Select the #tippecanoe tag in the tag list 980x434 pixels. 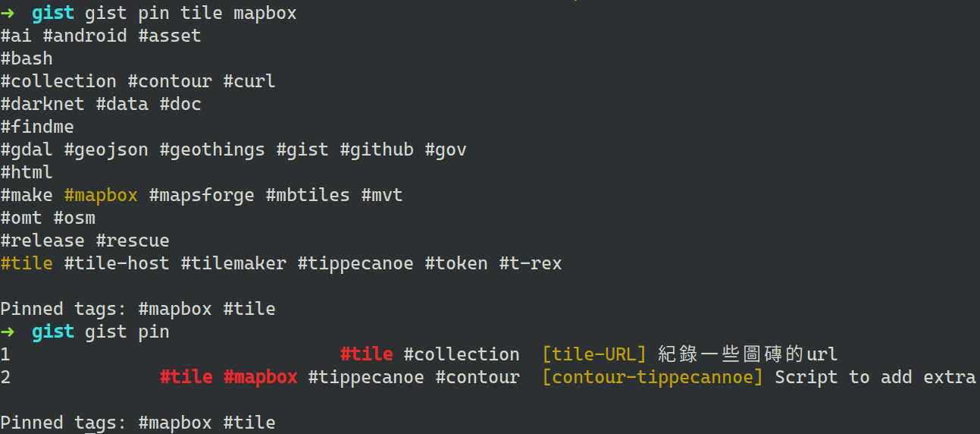point(355,263)
